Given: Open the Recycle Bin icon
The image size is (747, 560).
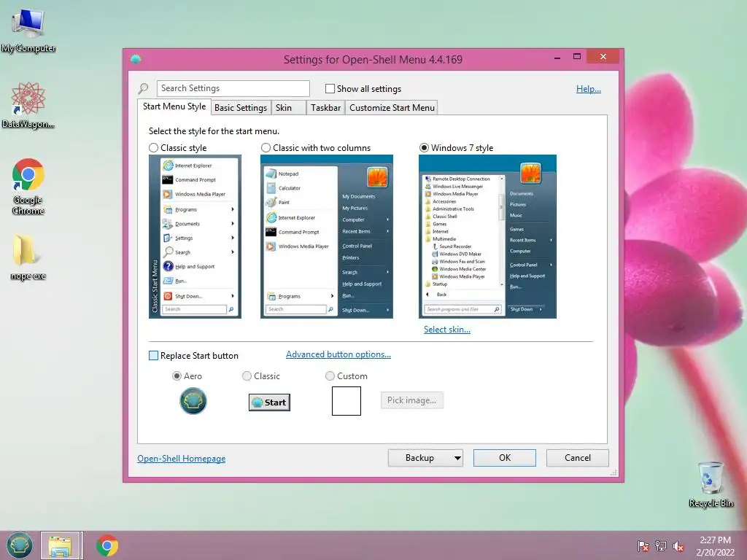Looking at the screenshot, I should click(x=711, y=484).
